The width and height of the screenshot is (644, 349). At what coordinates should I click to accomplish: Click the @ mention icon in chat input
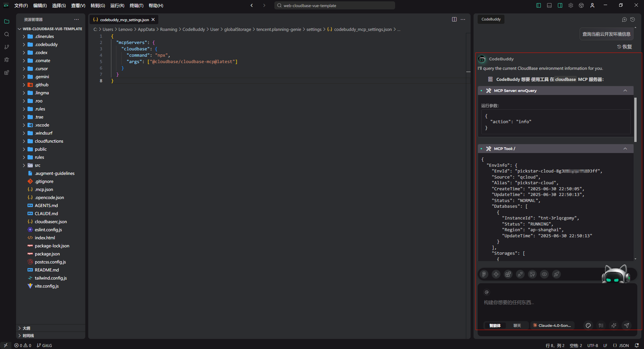487,292
